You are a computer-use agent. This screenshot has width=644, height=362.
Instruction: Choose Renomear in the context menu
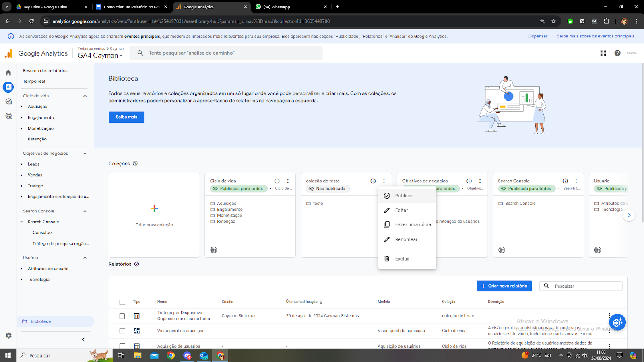coord(407,239)
